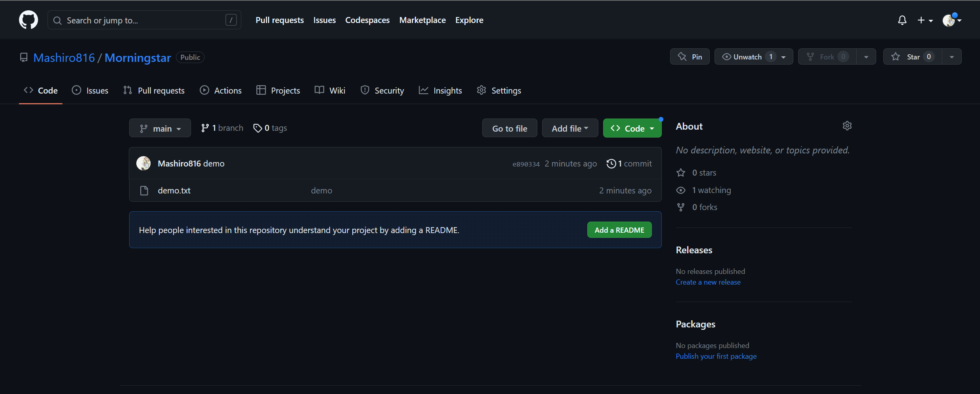
Task: Click the fork icon beside 0 forks
Action: tap(681, 207)
